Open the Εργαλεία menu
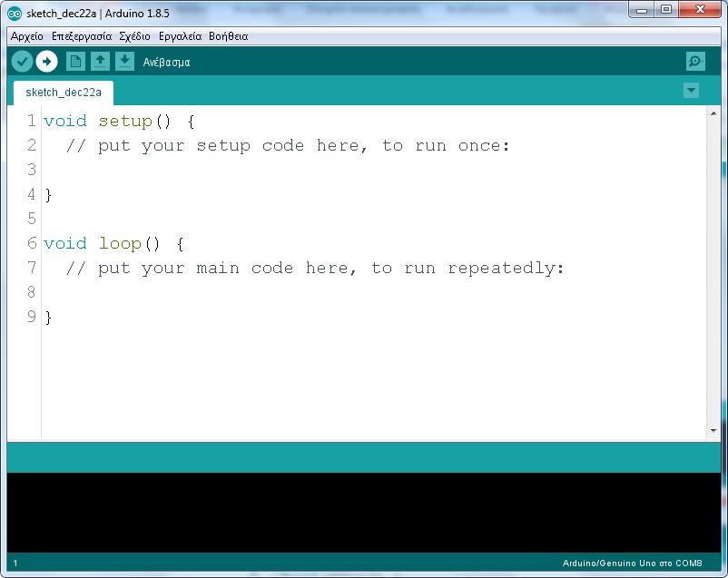Image resolution: width=728 pixels, height=578 pixels. click(x=180, y=36)
